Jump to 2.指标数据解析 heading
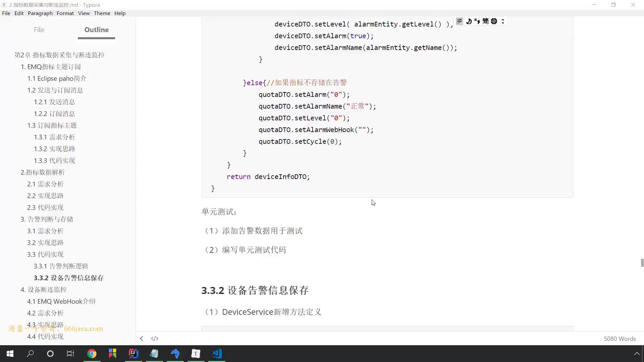 point(43,172)
